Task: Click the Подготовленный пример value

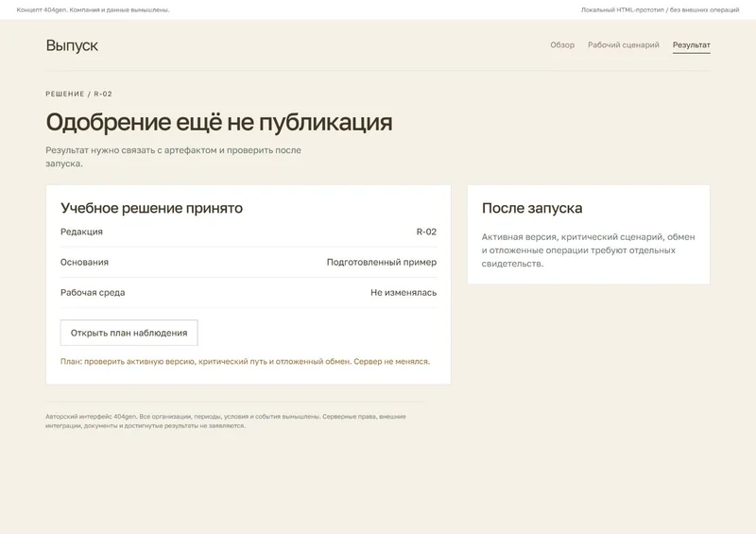Action: coord(382,262)
